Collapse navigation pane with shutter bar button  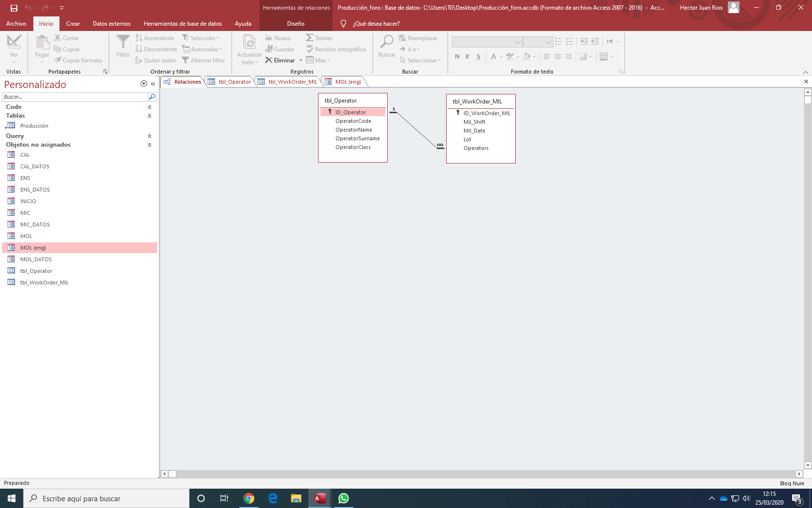(x=153, y=84)
